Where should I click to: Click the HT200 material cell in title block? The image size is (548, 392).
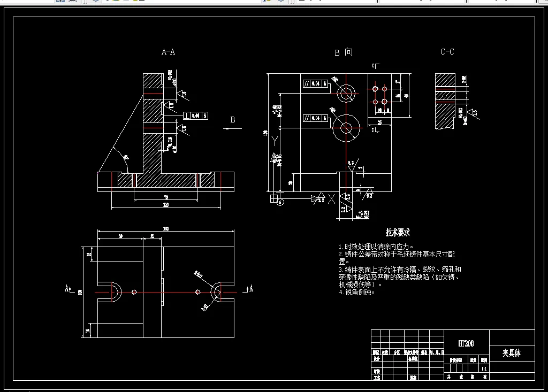(x=466, y=343)
